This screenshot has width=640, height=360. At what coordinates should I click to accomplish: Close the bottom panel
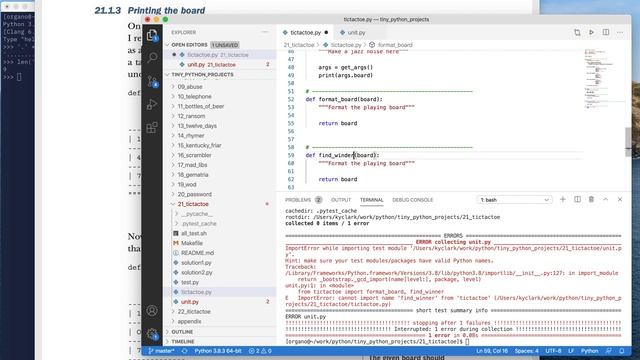click(620, 199)
